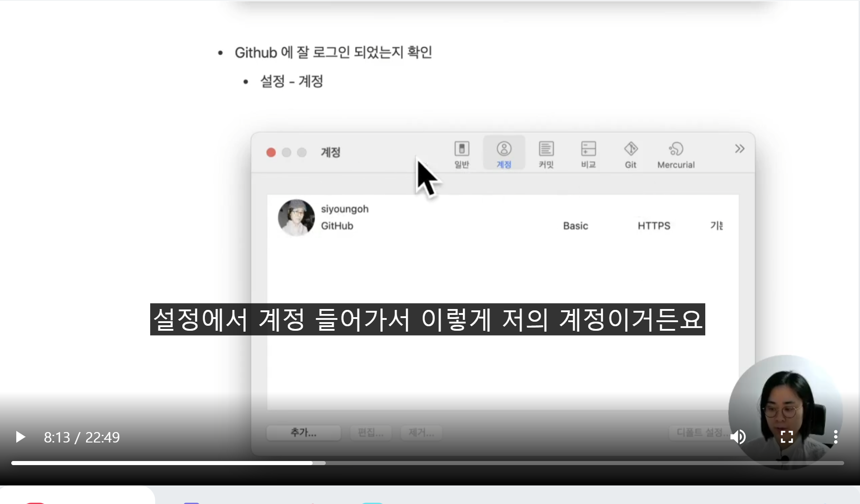Open the 일반 preferences tab

pyautogui.click(x=461, y=155)
